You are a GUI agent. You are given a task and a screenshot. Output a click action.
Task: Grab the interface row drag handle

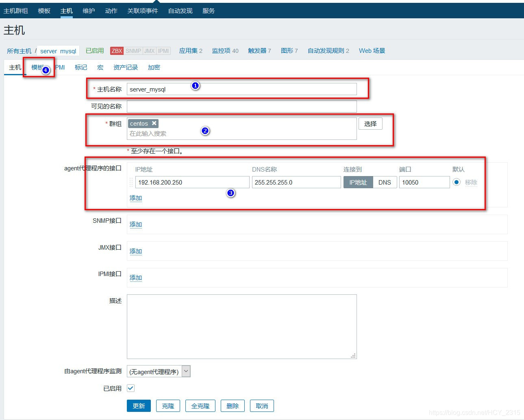pos(131,182)
